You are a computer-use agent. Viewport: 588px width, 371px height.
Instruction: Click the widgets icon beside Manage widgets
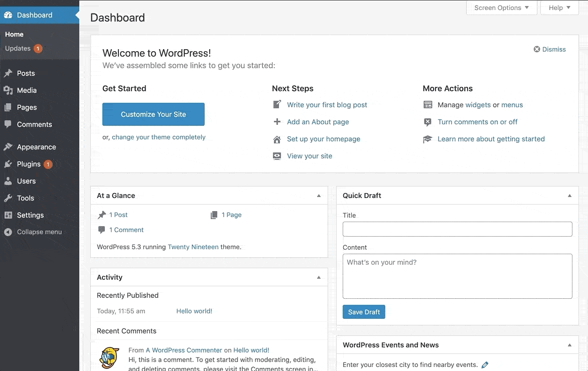point(427,105)
